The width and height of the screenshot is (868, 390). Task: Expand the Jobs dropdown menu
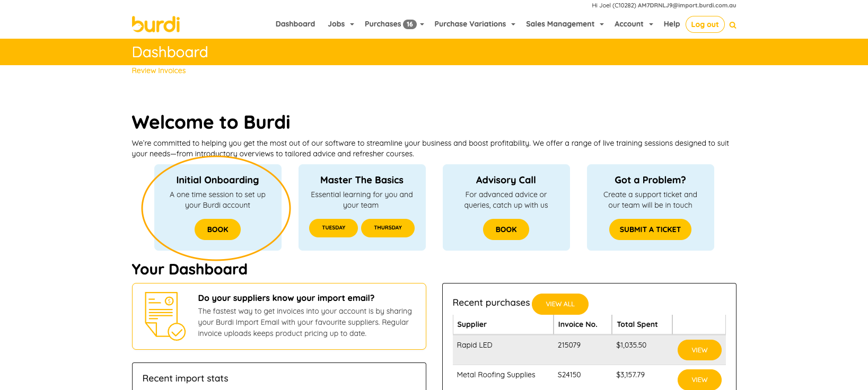[340, 24]
